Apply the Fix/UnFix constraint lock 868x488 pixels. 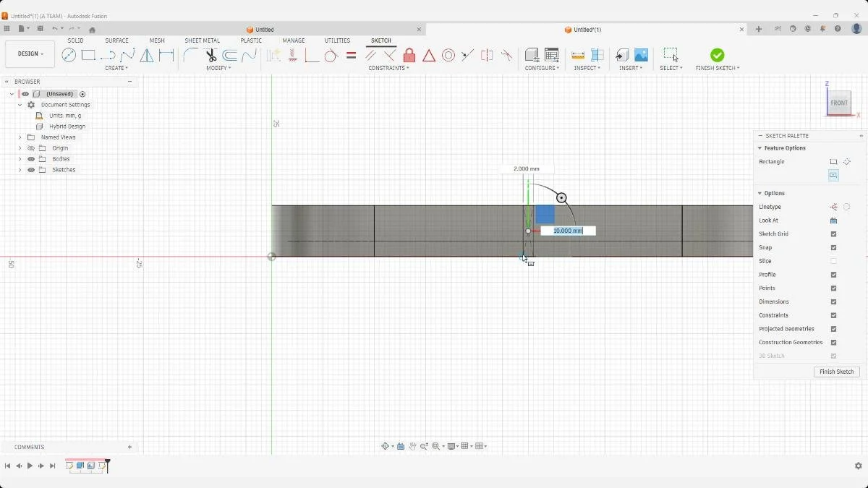click(409, 55)
